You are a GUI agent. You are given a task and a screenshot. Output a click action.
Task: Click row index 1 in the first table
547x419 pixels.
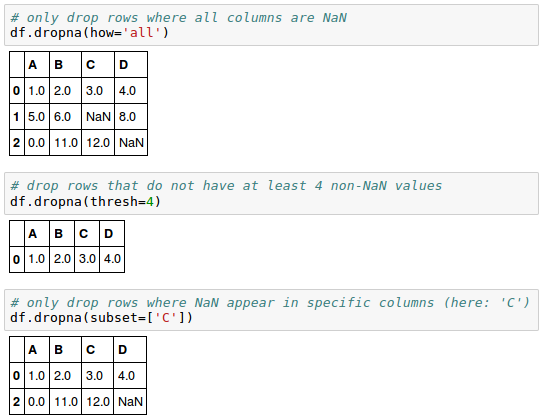point(17,117)
